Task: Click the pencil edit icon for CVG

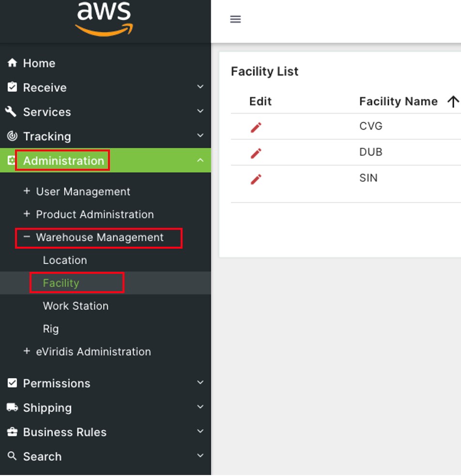Action: [256, 127]
